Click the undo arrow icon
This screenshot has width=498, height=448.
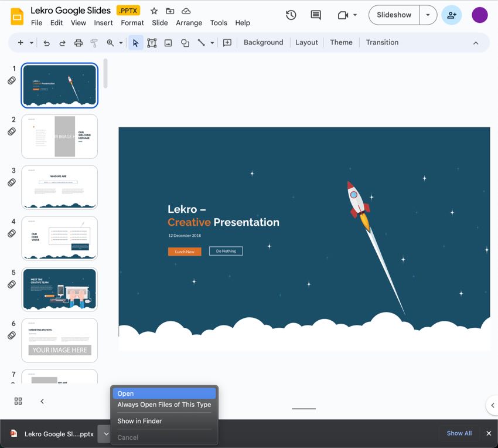pyautogui.click(x=46, y=43)
